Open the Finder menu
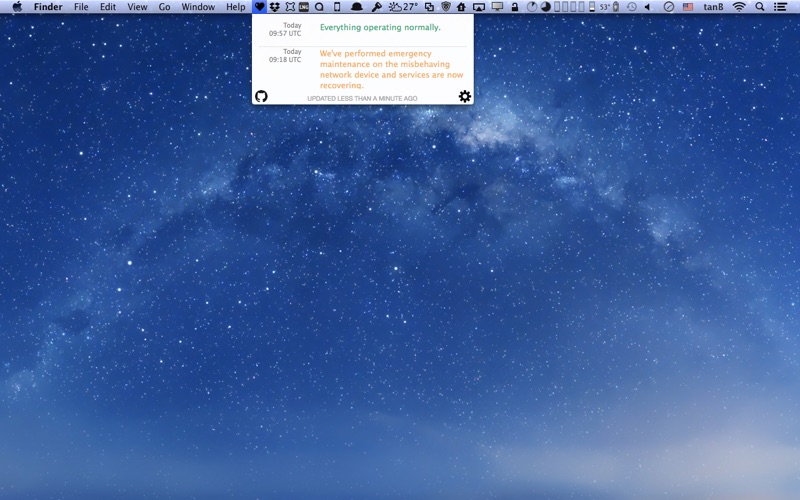The image size is (800, 500). [x=48, y=7]
